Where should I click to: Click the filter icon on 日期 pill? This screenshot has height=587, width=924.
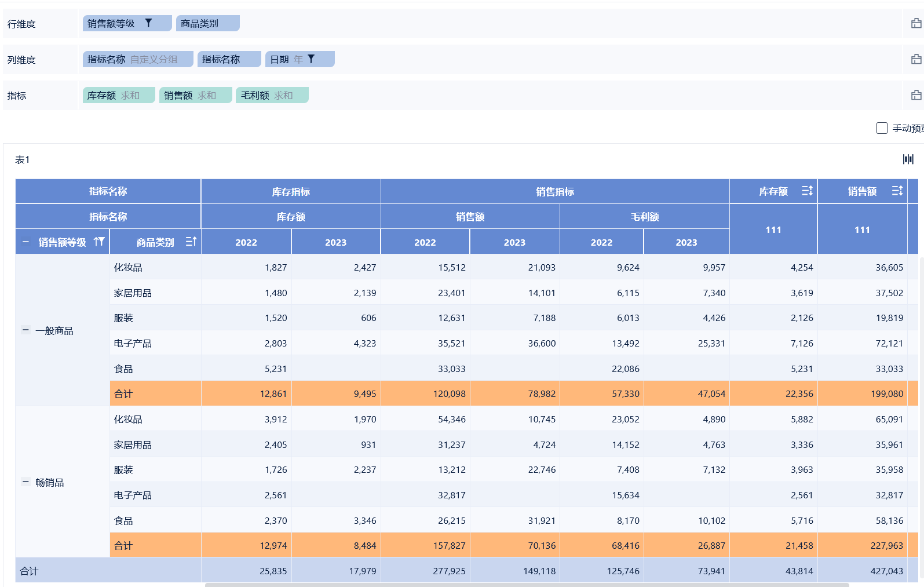(311, 59)
